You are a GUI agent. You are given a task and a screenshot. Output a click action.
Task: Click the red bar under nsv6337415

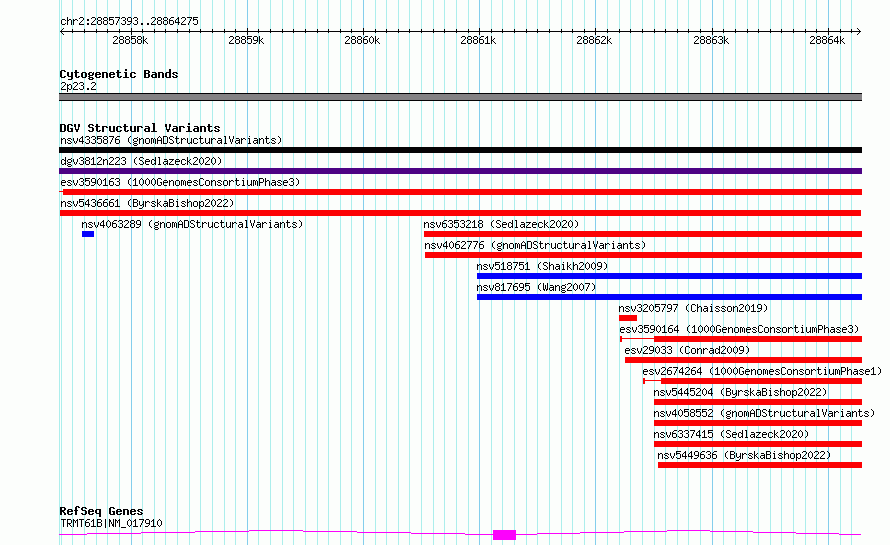point(758,444)
